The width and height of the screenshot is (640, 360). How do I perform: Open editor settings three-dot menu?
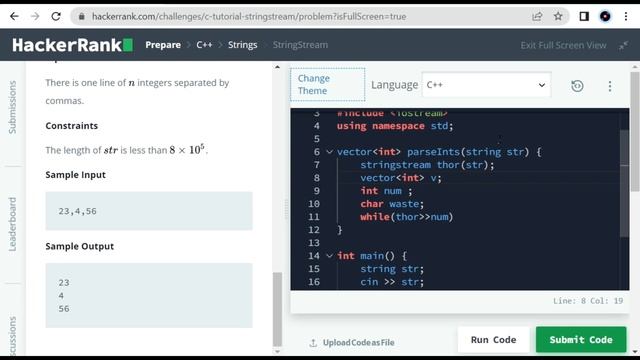(610, 86)
